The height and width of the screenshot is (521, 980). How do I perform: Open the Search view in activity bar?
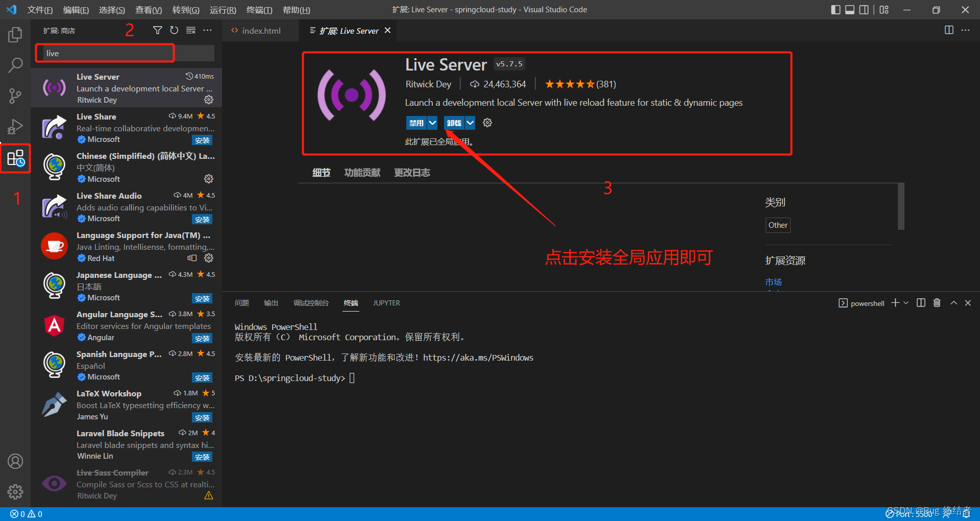[x=15, y=65]
